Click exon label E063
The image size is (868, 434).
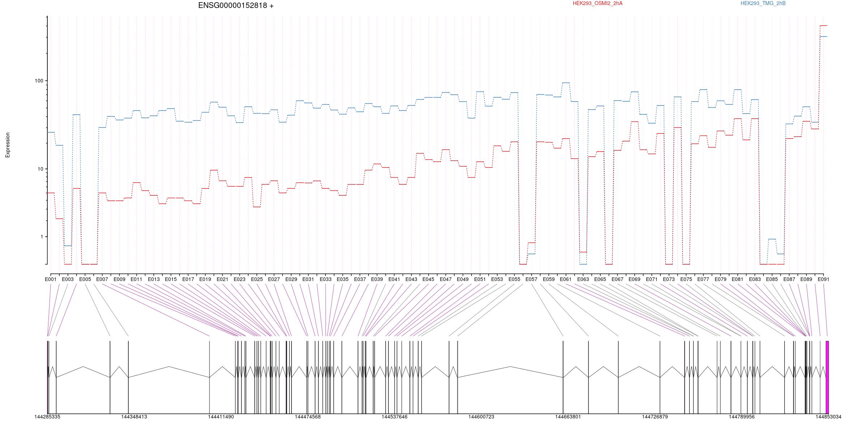tap(583, 279)
